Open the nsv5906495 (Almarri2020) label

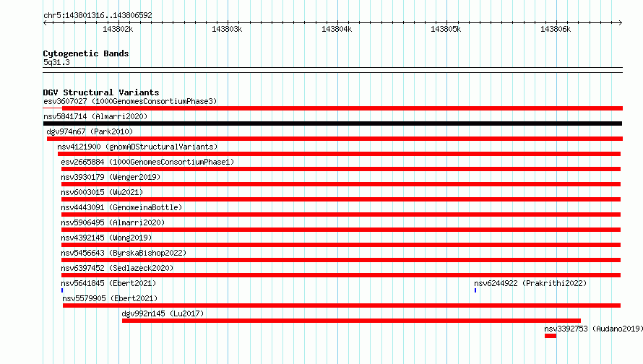(113, 222)
